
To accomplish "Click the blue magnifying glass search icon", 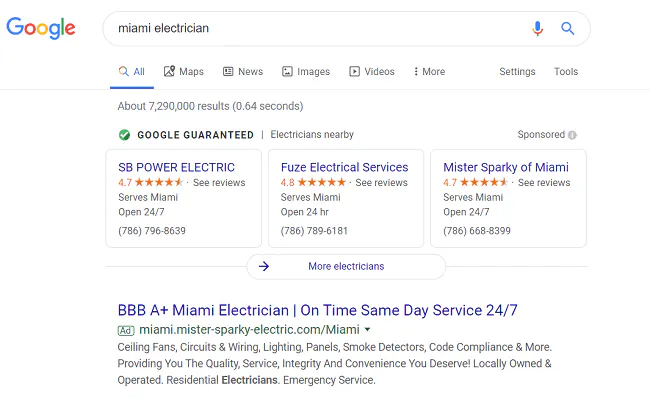I will [x=568, y=28].
